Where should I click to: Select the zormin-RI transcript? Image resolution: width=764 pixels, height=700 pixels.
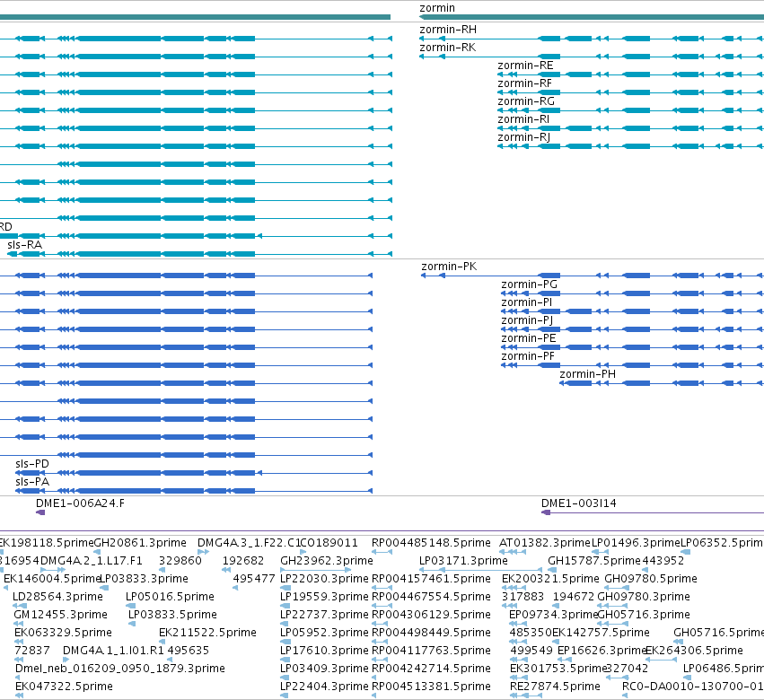coord(630,128)
